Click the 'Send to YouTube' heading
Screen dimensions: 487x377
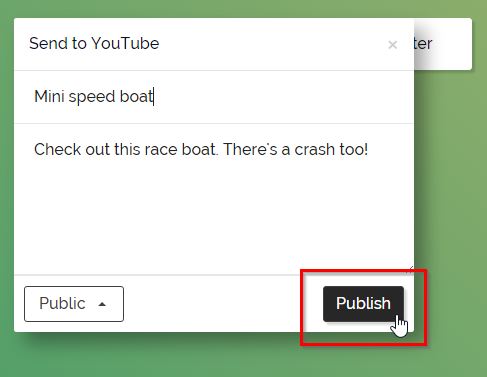click(94, 43)
